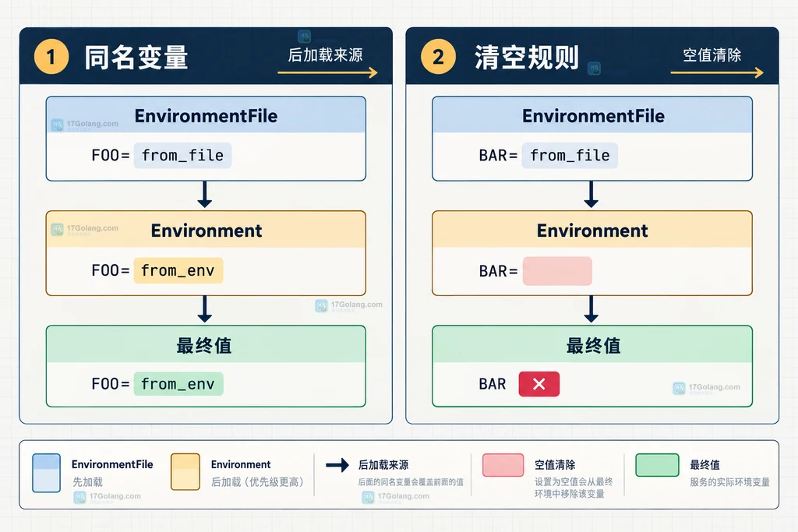
Task: Click the arrow icon in the bottom legend
Action: tap(337, 465)
